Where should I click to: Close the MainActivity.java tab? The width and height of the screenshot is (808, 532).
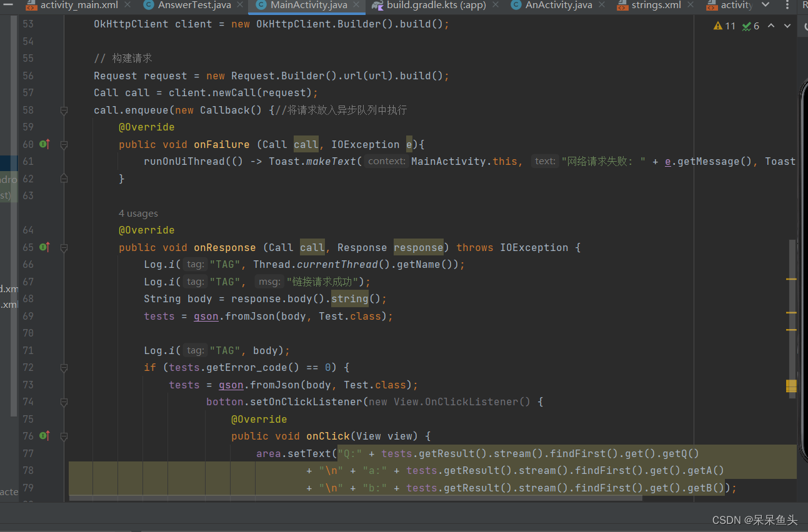pos(357,5)
